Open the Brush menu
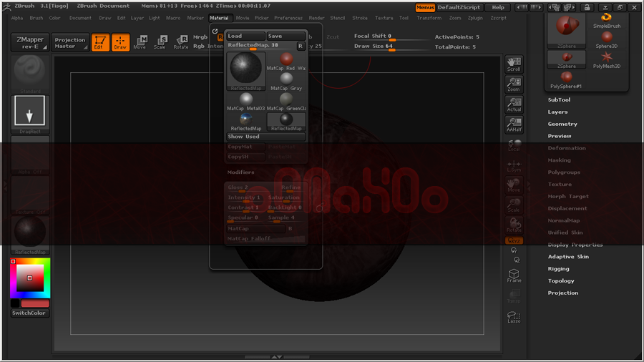This screenshot has height=362, width=644. point(36,18)
